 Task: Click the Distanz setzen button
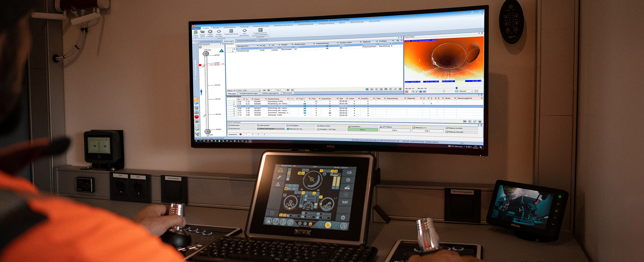coord(331,126)
